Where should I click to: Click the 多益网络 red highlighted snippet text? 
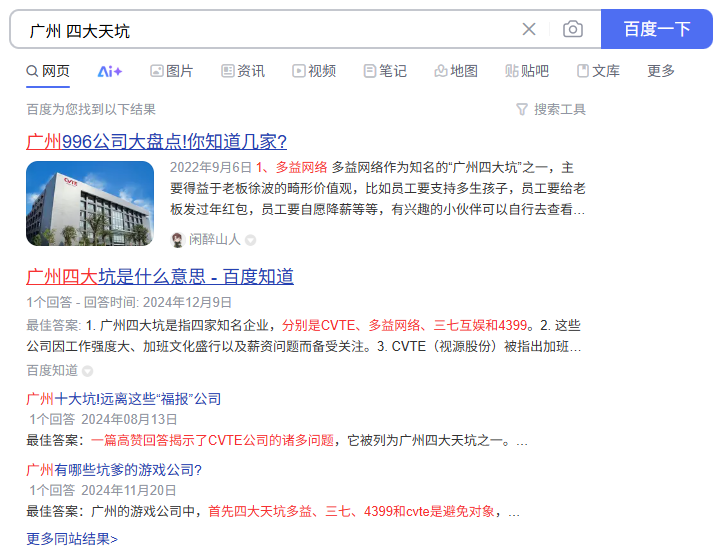pos(291,167)
